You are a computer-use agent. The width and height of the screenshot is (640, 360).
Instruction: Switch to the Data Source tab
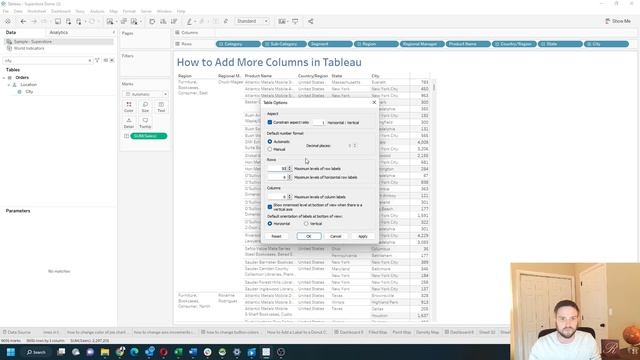point(16,332)
